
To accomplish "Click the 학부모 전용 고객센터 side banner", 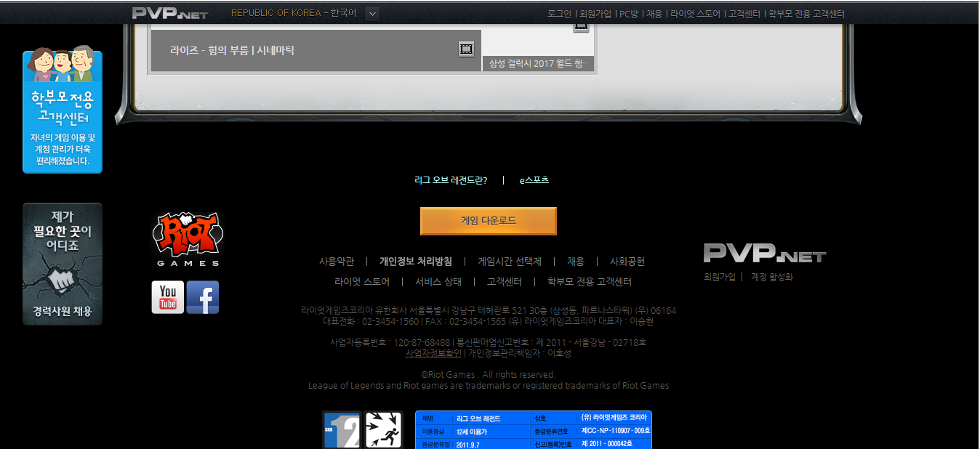I will click(x=63, y=111).
